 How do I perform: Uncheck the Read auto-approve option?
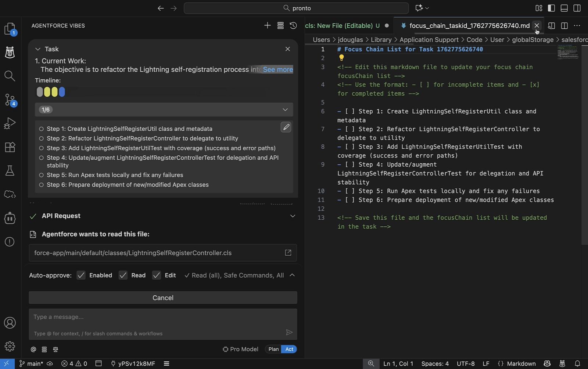point(123,275)
